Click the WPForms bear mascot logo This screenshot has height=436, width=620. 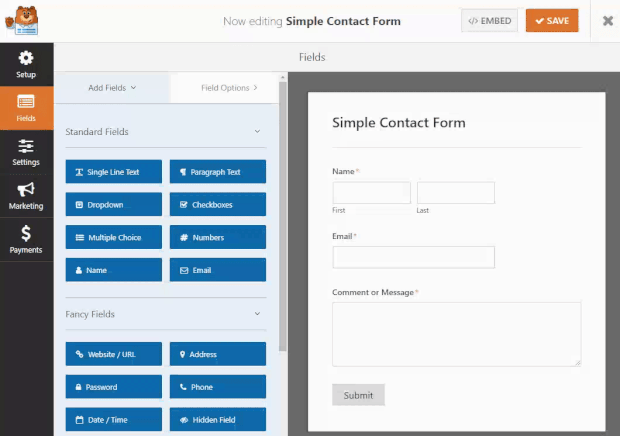[22, 21]
